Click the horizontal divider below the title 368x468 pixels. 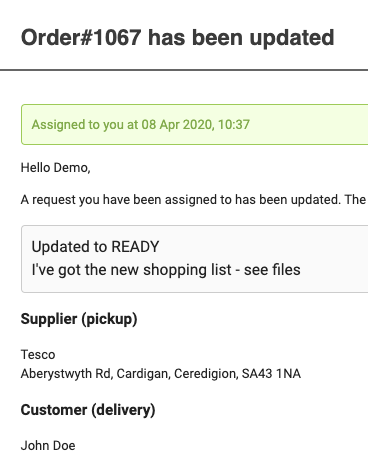point(184,70)
